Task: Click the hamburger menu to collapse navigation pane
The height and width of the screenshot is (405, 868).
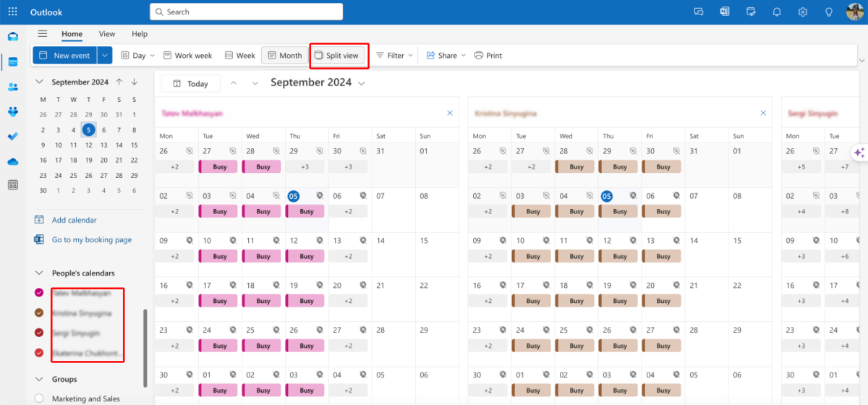Action: pos(43,34)
